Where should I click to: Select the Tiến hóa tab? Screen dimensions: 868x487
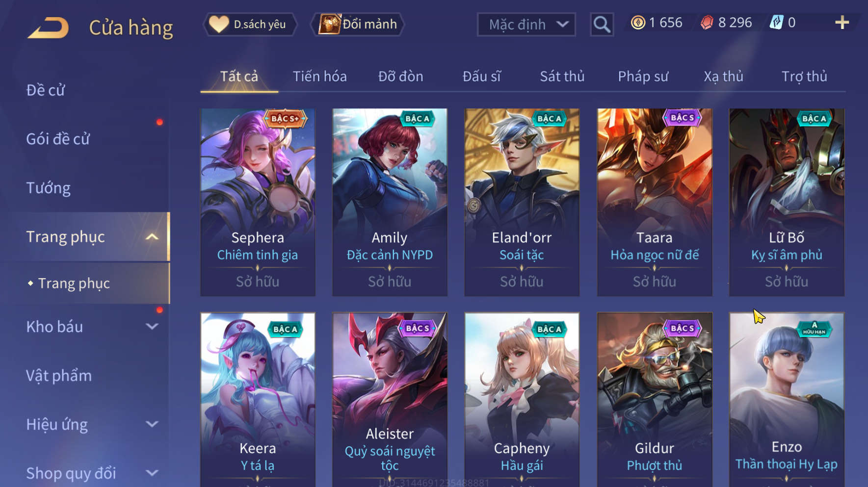(x=320, y=77)
